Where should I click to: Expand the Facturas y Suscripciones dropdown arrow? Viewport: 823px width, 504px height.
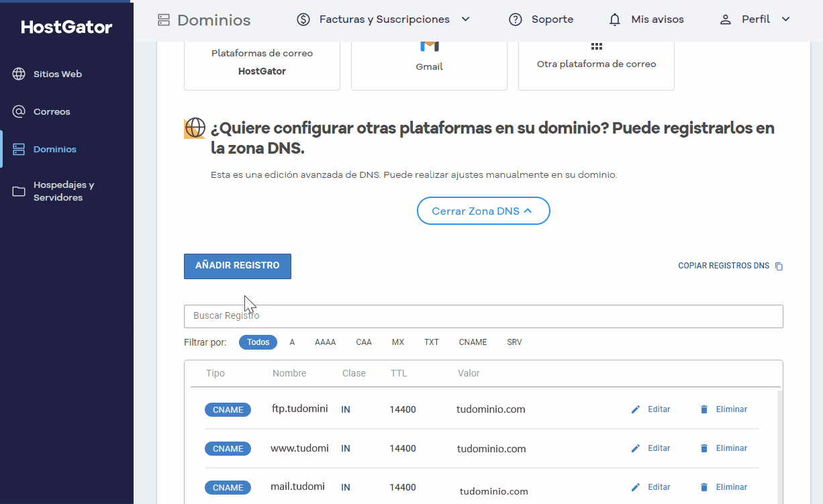pyautogui.click(x=466, y=19)
